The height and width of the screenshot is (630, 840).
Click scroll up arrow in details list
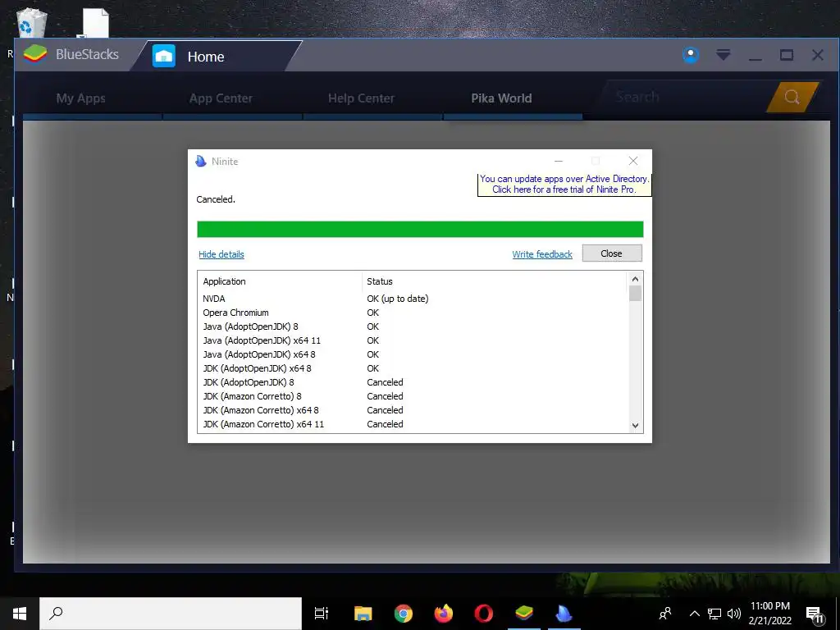coord(635,279)
